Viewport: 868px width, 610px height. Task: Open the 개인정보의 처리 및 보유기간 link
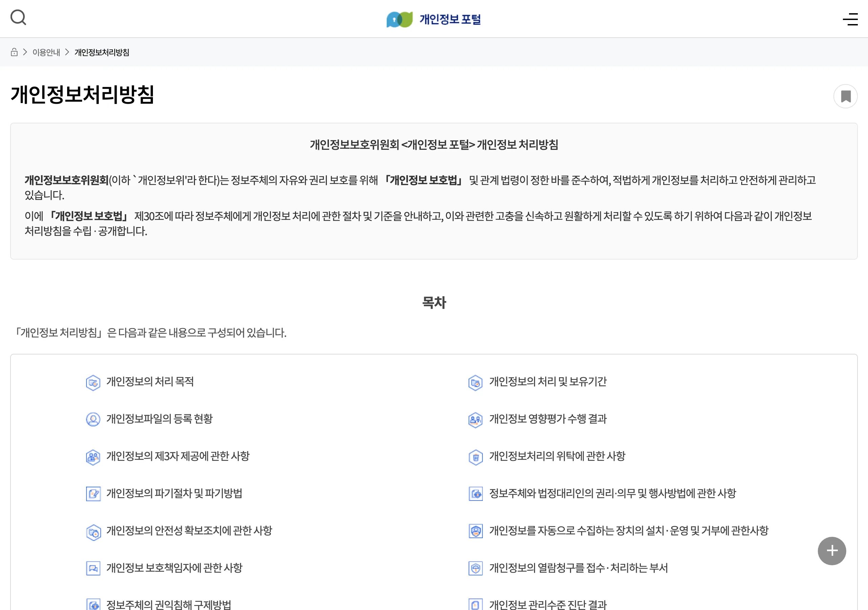548,381
